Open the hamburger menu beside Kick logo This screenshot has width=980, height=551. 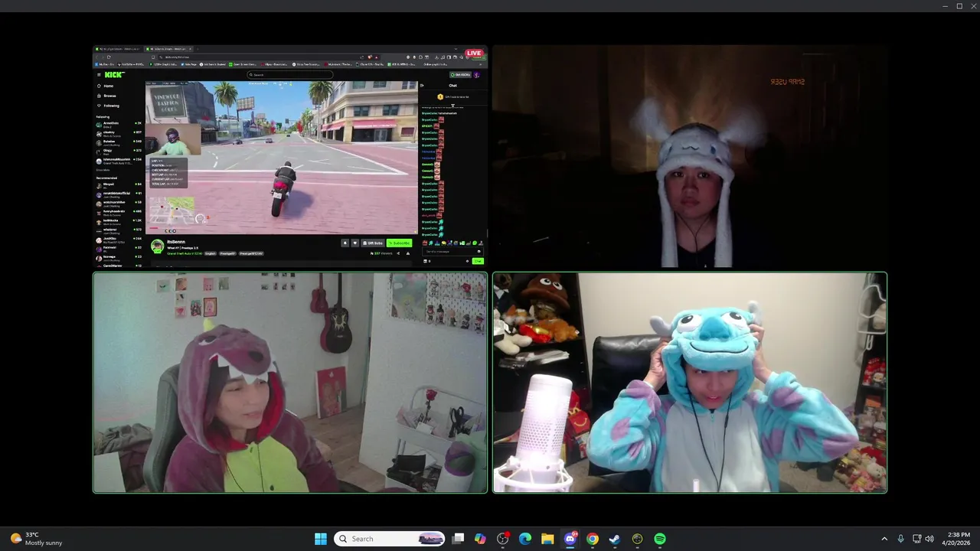(x=99, y=74)
